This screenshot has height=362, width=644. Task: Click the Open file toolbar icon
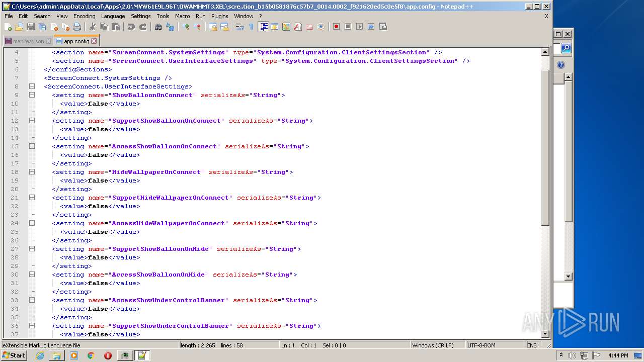[x=19, y=27]
